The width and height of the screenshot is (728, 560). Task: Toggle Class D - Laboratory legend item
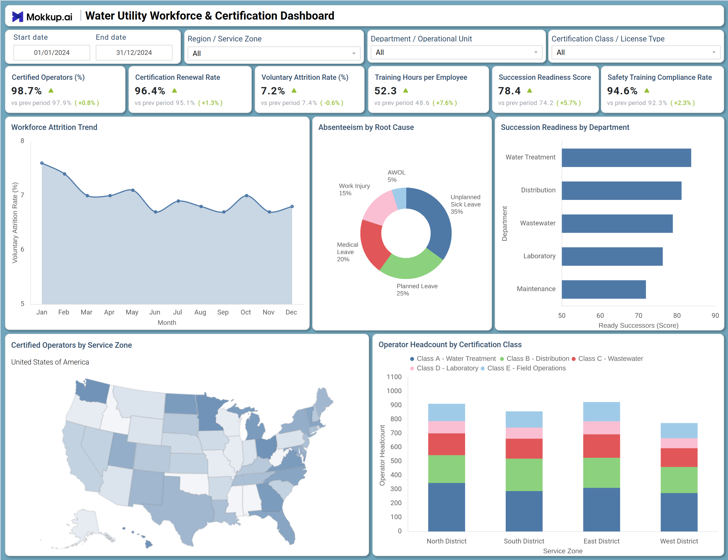(x=444, y=368)
